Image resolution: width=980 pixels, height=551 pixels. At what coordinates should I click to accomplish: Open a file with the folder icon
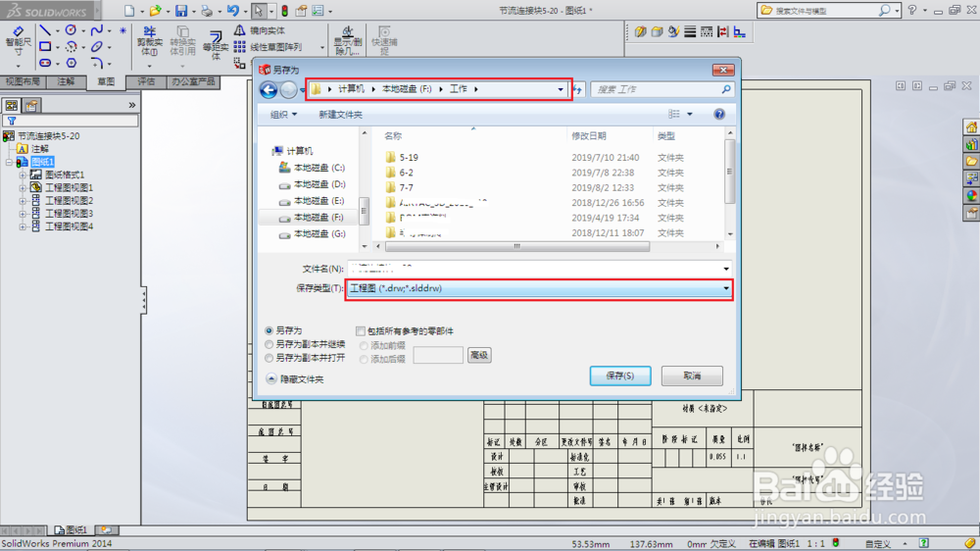155,11
